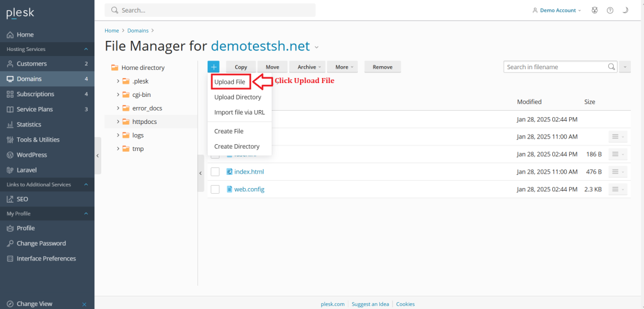Open Demo Account dropdown
Image resolution: width=644 pixels, height=309 pixels.
pyautogui.click(x=557, y=10)
